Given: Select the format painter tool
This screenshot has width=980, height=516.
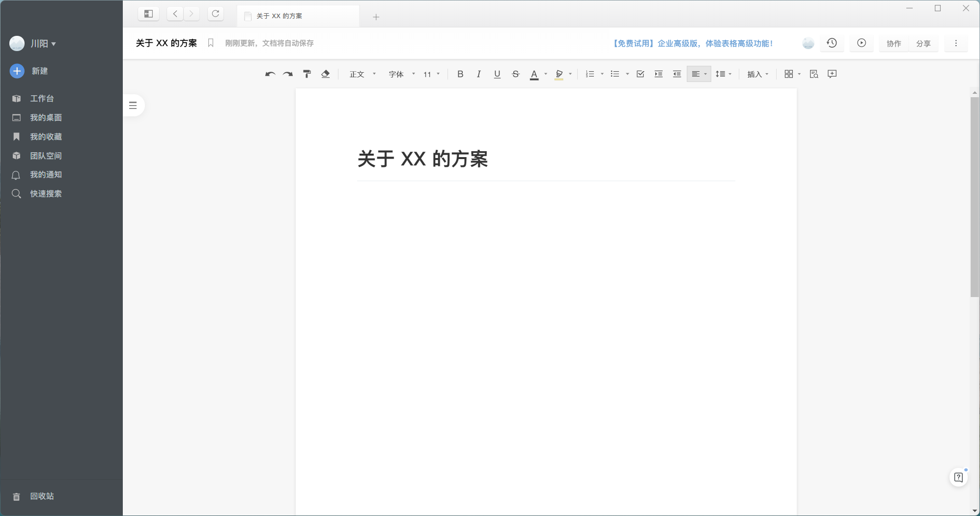Looking at the screenshot, I should coord(307,74).
